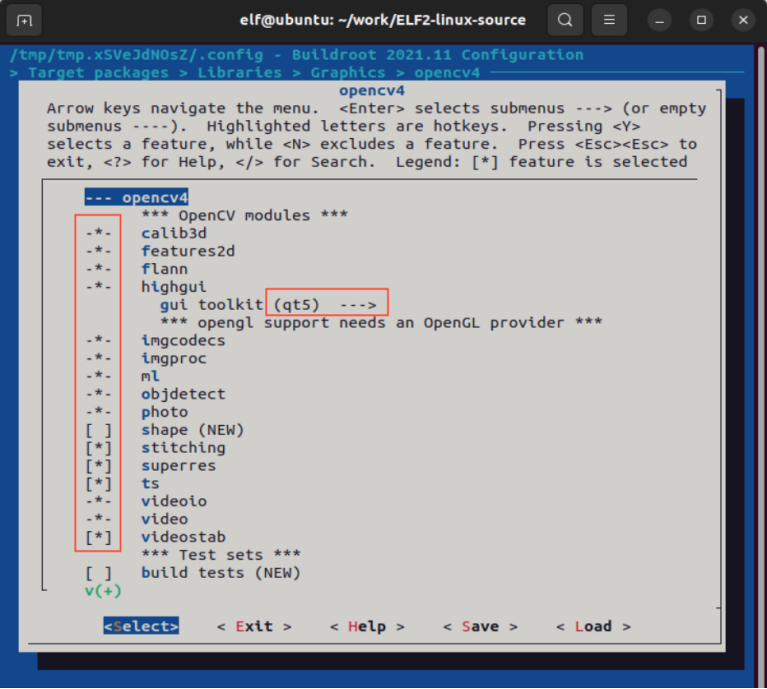Image resolution: width=767 pixels, height=689 pixels.
Task: Toggle the videostab checkbox
Action: click(99, 537)
